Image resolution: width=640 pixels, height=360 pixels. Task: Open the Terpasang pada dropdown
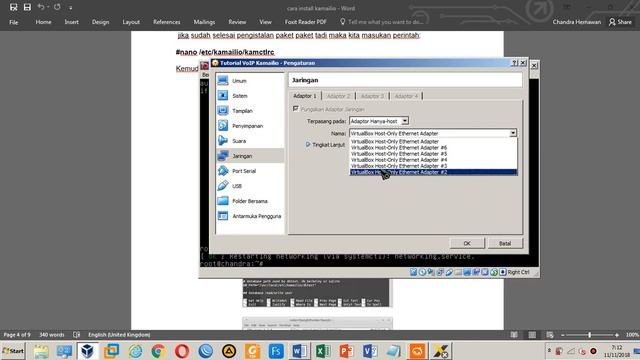click(x=379, y=121)
